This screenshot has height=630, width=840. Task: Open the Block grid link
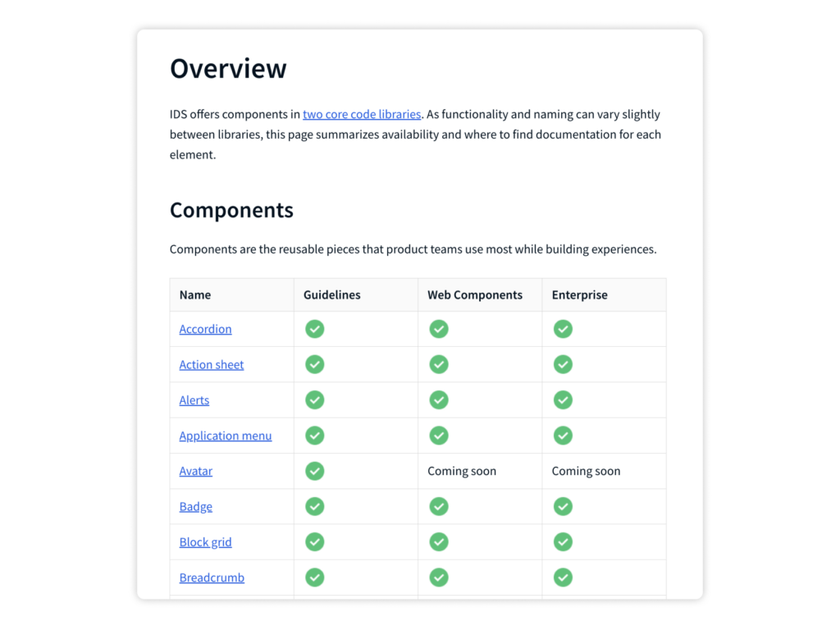click(x=205, y=541)
